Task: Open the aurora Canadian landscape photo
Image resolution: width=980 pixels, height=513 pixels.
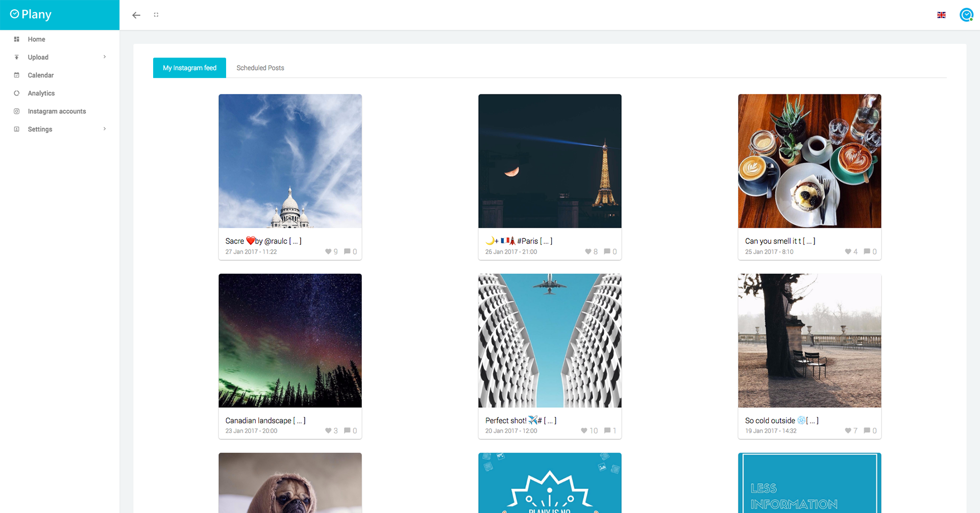Action: 290,340
